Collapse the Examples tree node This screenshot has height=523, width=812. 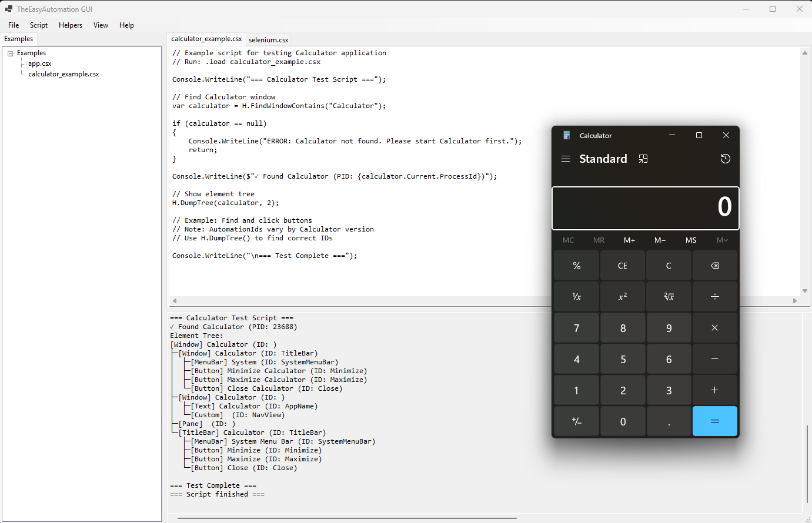[11, 53]
